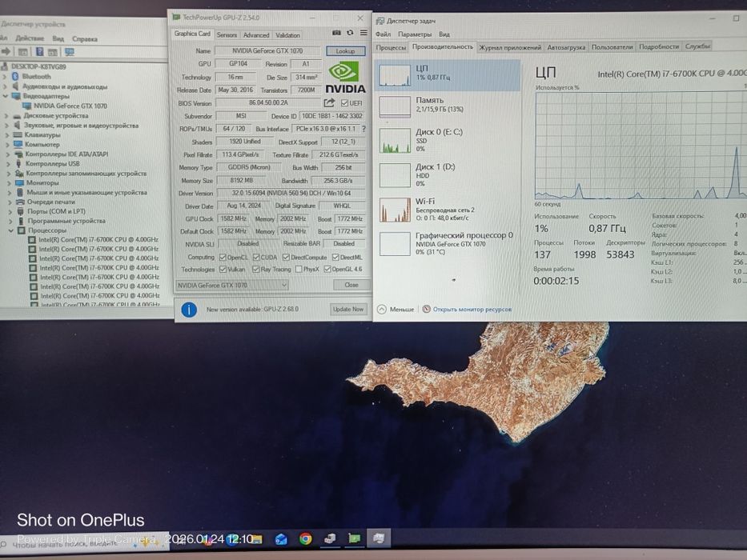Select Графический процессор 0 item
This screenshot has width=747, height=560.
[447, 243]
